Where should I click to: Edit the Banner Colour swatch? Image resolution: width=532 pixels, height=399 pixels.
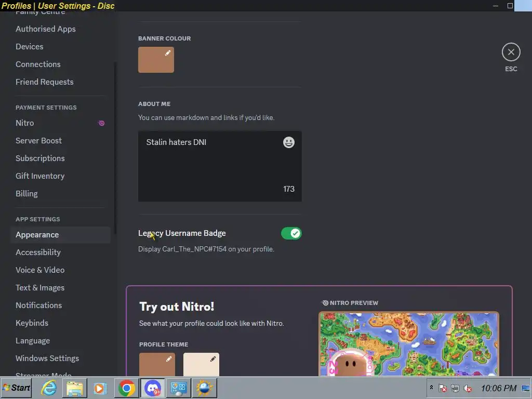tap(156, 60)
